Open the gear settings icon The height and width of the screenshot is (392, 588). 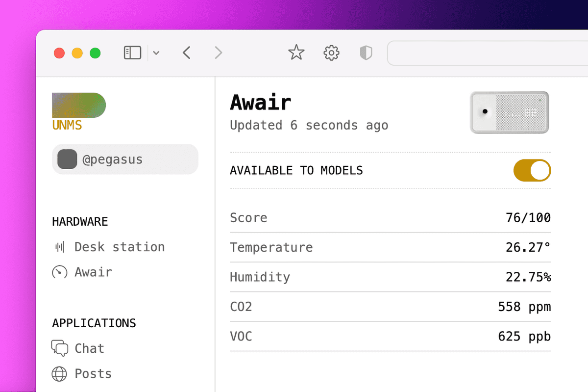pyautogui.click(x=332, y=53)
